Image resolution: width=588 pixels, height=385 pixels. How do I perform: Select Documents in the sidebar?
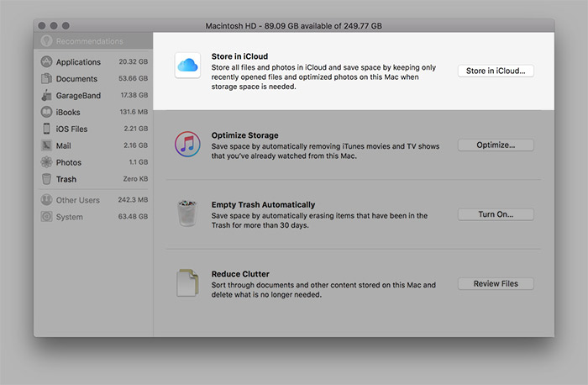click(94, 78)
